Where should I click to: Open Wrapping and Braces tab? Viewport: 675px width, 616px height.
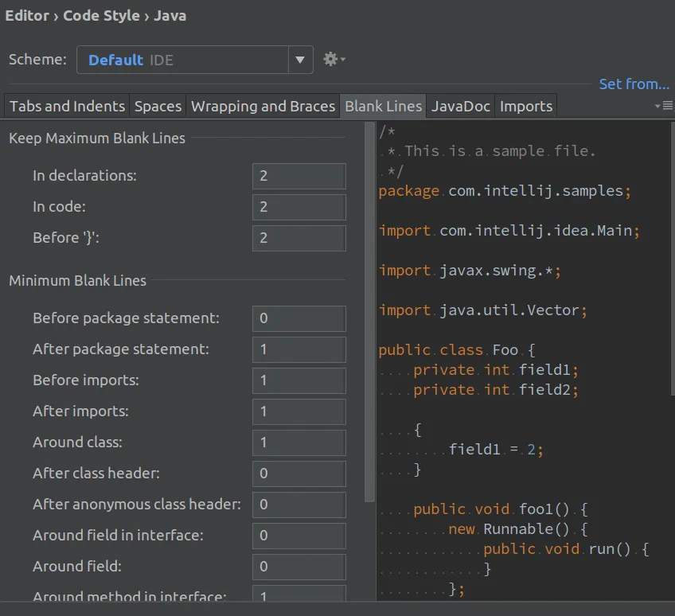click(263, 106)
